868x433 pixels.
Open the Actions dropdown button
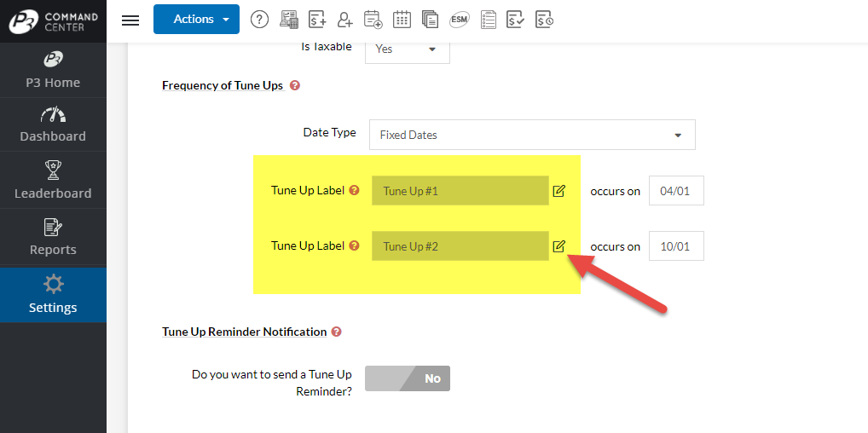[x=196, y=20]
